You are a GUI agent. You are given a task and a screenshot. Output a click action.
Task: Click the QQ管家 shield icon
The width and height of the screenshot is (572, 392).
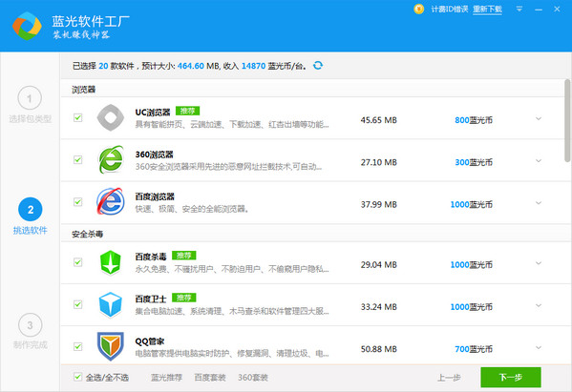pos(110,346)
